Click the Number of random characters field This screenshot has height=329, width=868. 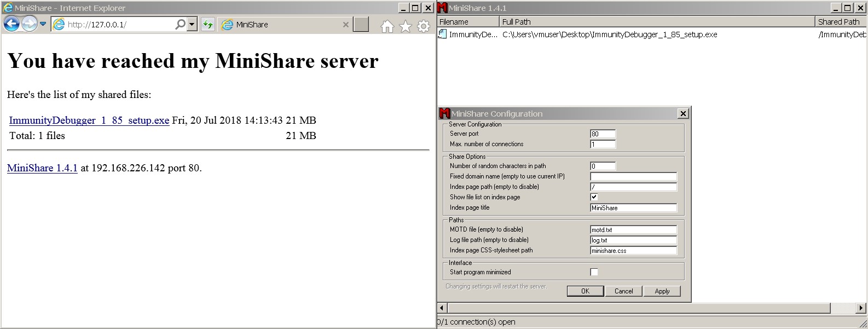(x=603, y=166)
